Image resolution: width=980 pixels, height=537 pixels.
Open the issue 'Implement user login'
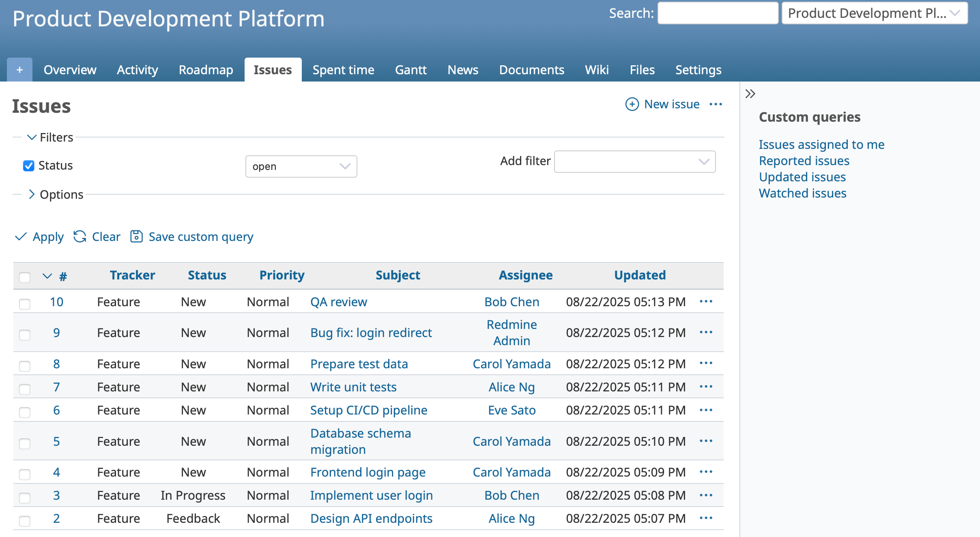(371, 495)
